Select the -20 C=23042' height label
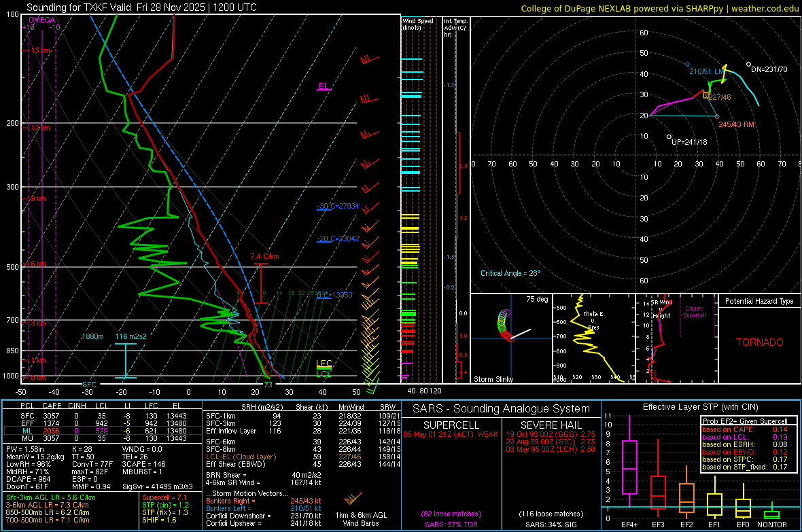Viewport: 802px width, 532px height. click(x=338, y=238)
